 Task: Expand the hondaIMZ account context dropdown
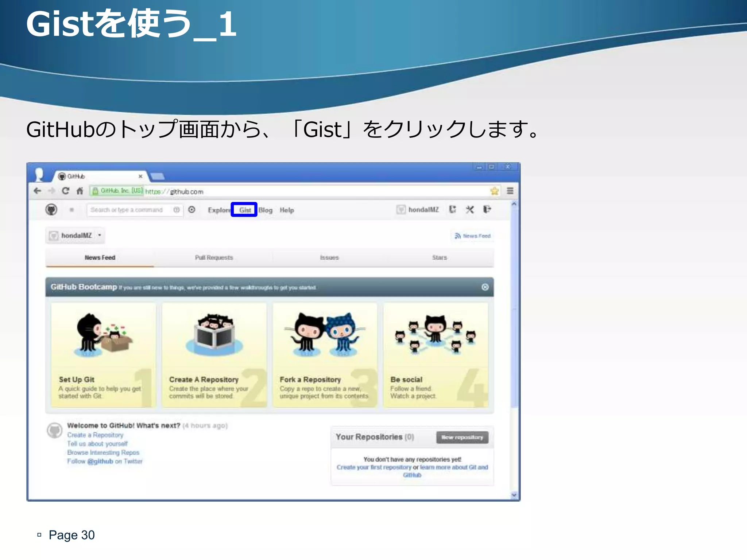pyautogui.click(x=75, y=236)
